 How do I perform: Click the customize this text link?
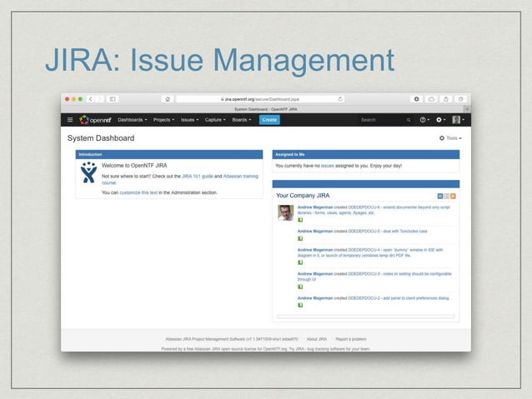point(138,192)
